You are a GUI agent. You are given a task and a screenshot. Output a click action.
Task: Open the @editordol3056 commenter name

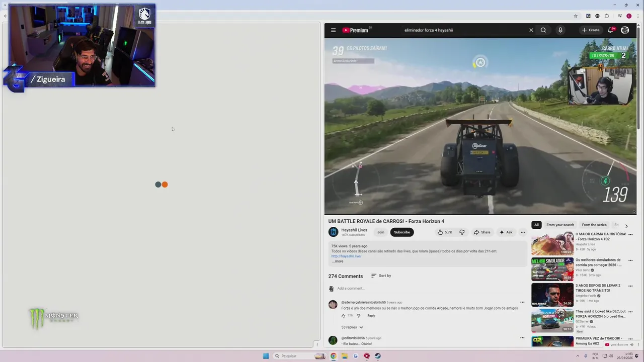click(353, 338)
